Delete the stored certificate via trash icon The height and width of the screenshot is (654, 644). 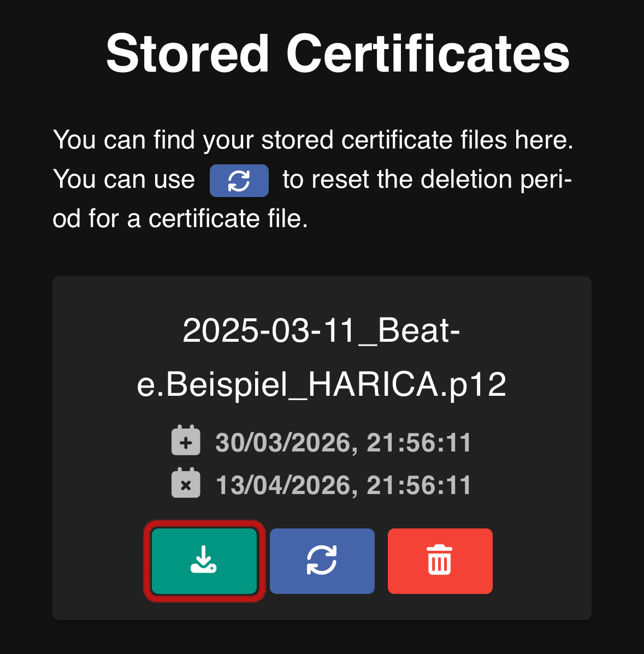[440, 561]
